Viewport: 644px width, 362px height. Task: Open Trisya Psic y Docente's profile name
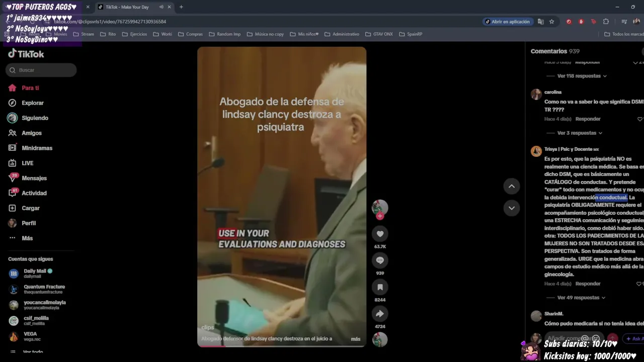coord(572,149)
